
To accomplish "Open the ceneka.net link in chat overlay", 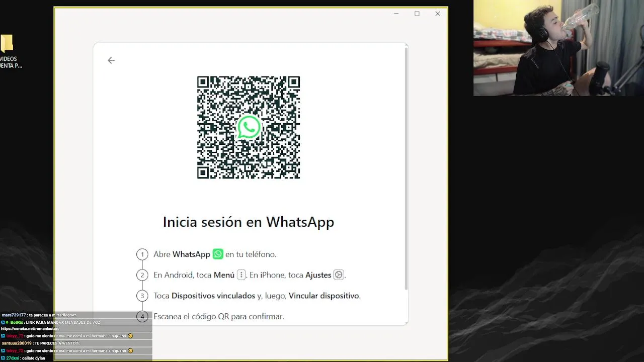I will [30, 329].
